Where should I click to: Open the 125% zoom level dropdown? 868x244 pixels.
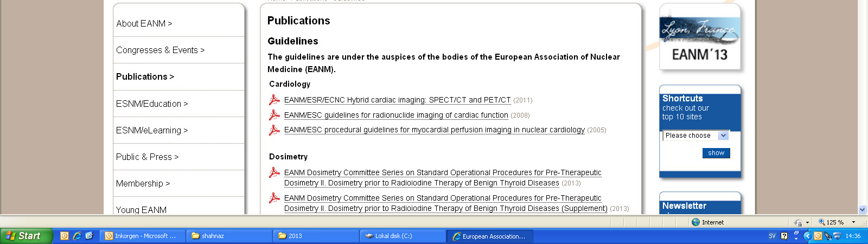coord(853,222)
